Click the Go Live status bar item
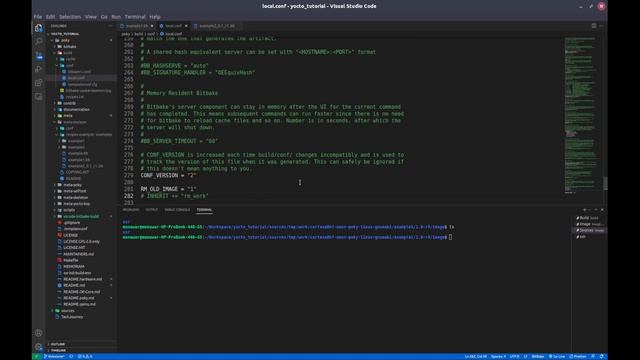Image resolution: width=640 pixels, height=360 pixels. (x=557, y=356)
